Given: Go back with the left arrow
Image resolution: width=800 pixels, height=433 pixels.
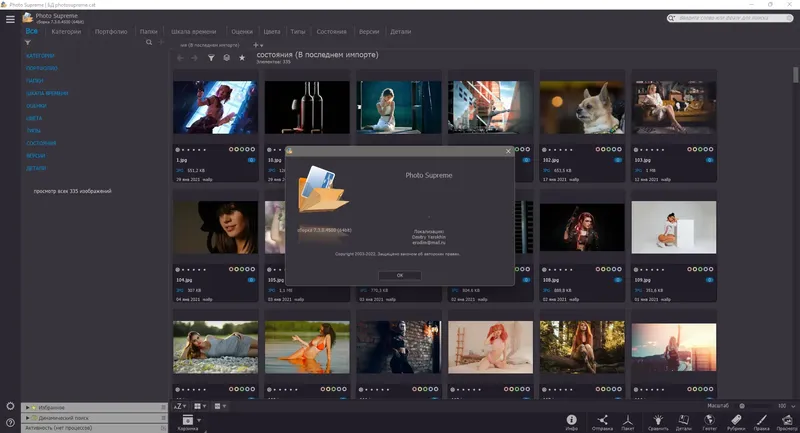Looking at the screenshot, I should 180,58.
